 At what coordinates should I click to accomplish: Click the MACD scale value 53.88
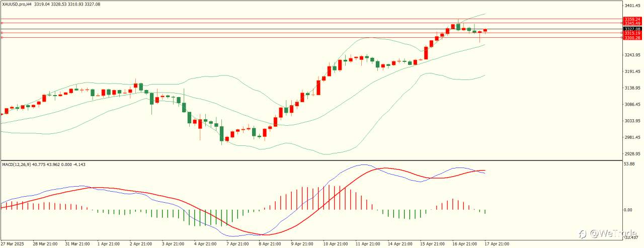click(x=629, y=164)
